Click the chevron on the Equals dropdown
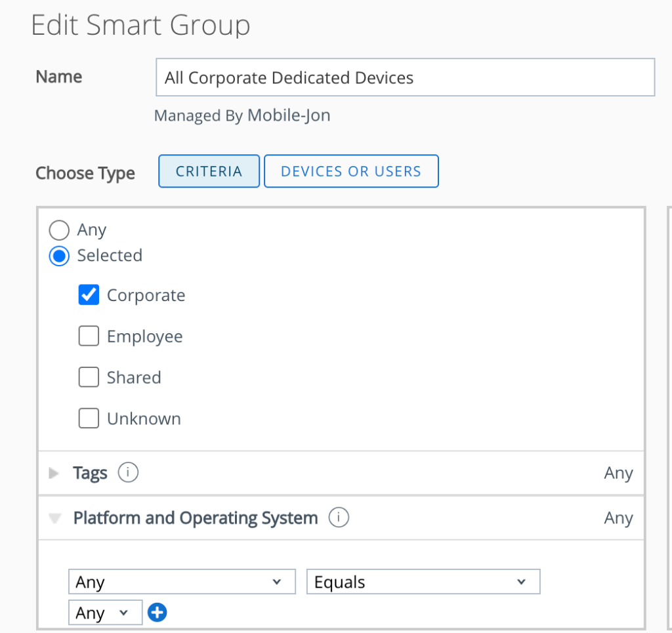Viewport: 672px width, 633px height. pyautogui.click(x=521, y=581)
